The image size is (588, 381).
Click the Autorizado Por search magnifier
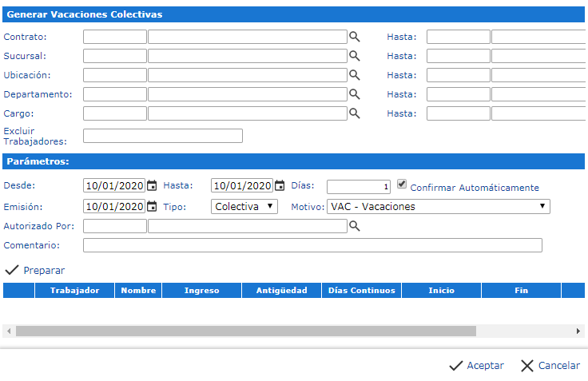[355, 227]
